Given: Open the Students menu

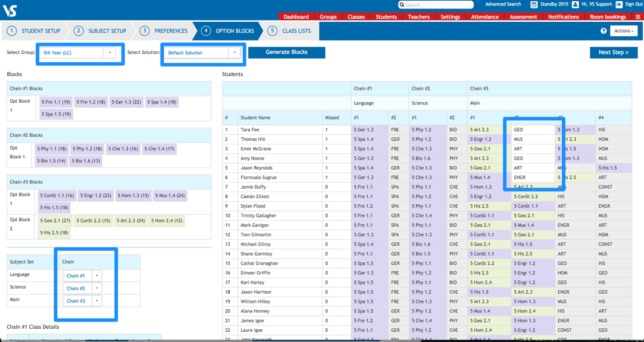Looking at the screenshot, I should [386, 17].
